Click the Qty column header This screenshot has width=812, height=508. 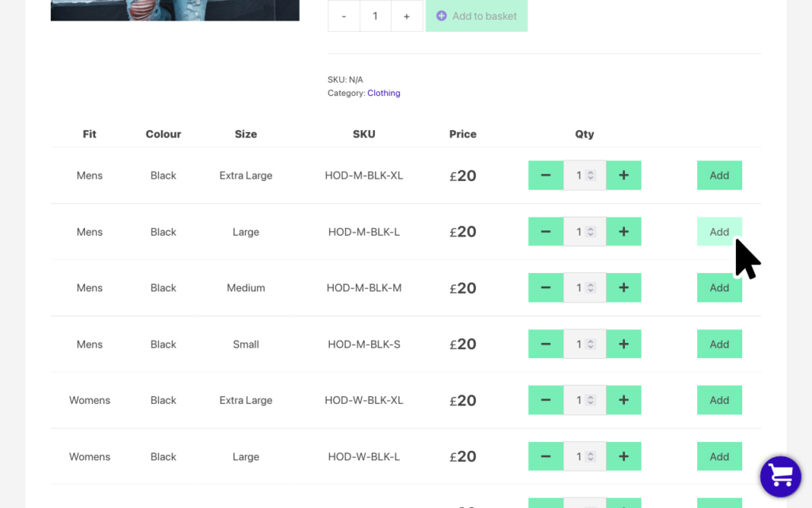[x=584, y=134]
